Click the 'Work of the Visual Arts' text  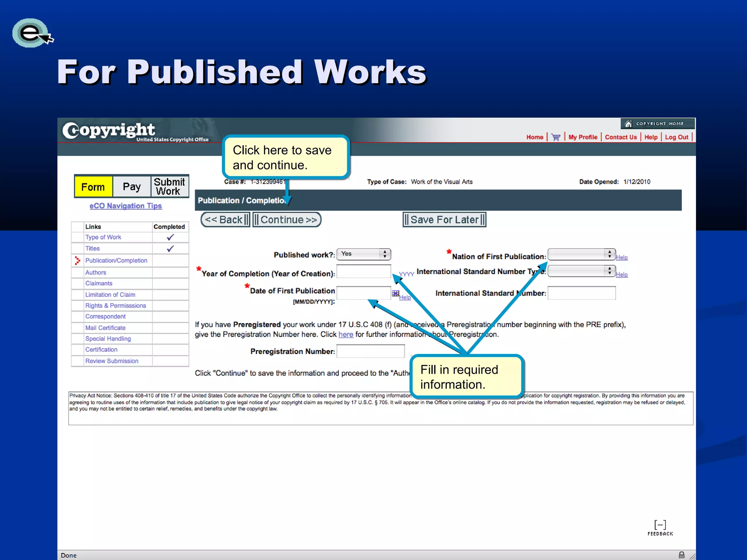[442, 182]
